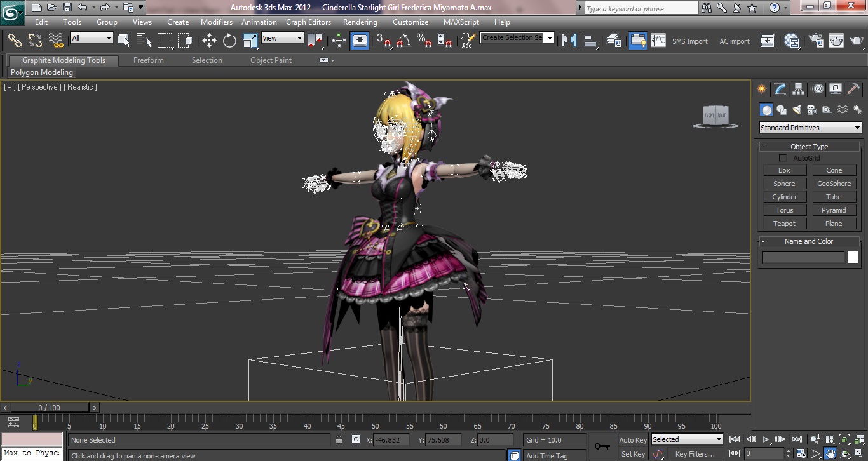The image size is (868, 461).
Task: Expand the Standard Primitives dropdown
Action: (x=810, y=128)
